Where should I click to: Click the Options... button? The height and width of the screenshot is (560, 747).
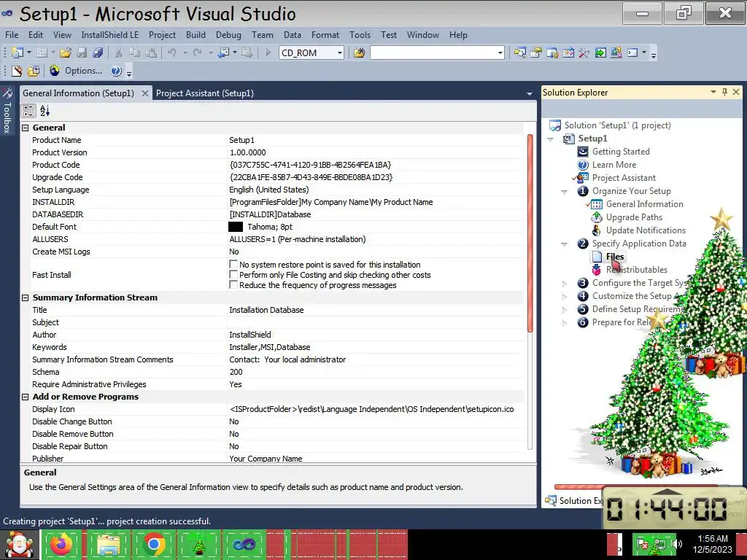tap(83, 71)
